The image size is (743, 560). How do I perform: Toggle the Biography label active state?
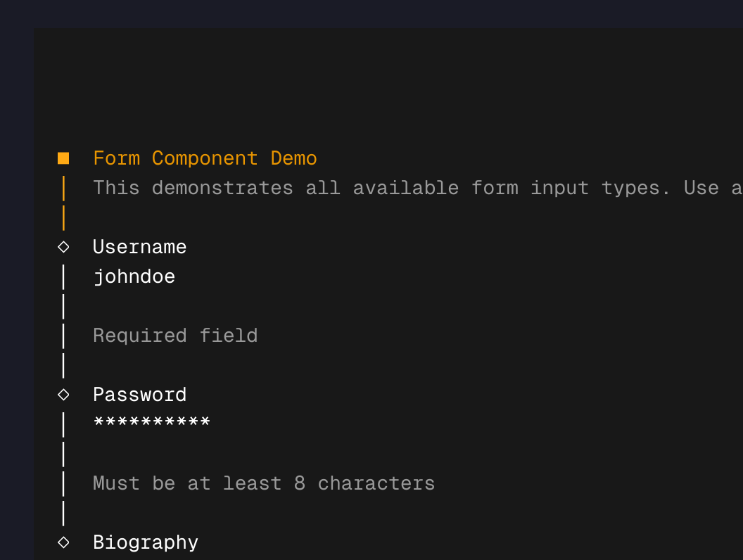pos(145,542)
